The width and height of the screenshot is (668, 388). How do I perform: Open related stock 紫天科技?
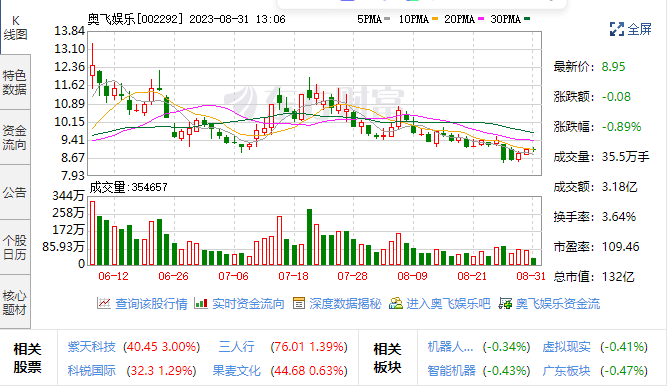coord(92,347)
